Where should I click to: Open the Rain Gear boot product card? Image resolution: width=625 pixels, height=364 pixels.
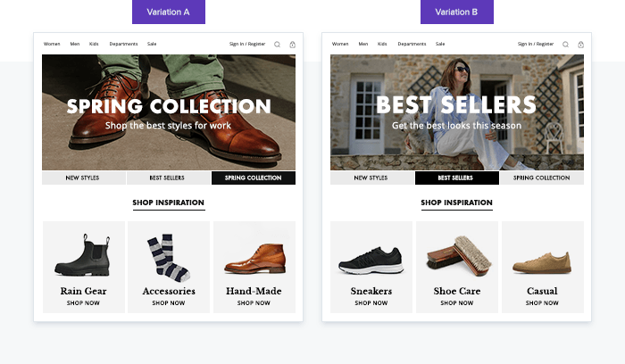84,267
